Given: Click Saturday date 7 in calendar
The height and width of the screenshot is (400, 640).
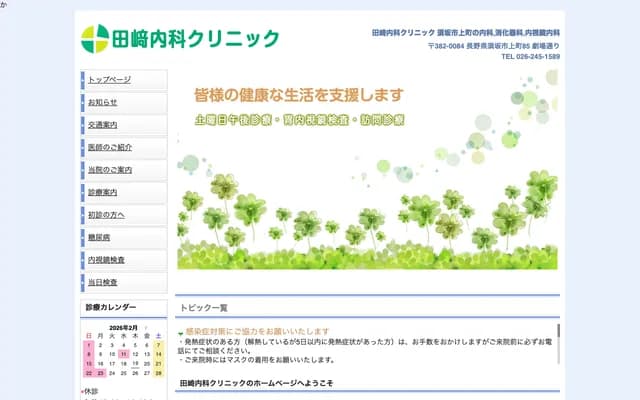Looking at the screenshot, I should 159,345.
